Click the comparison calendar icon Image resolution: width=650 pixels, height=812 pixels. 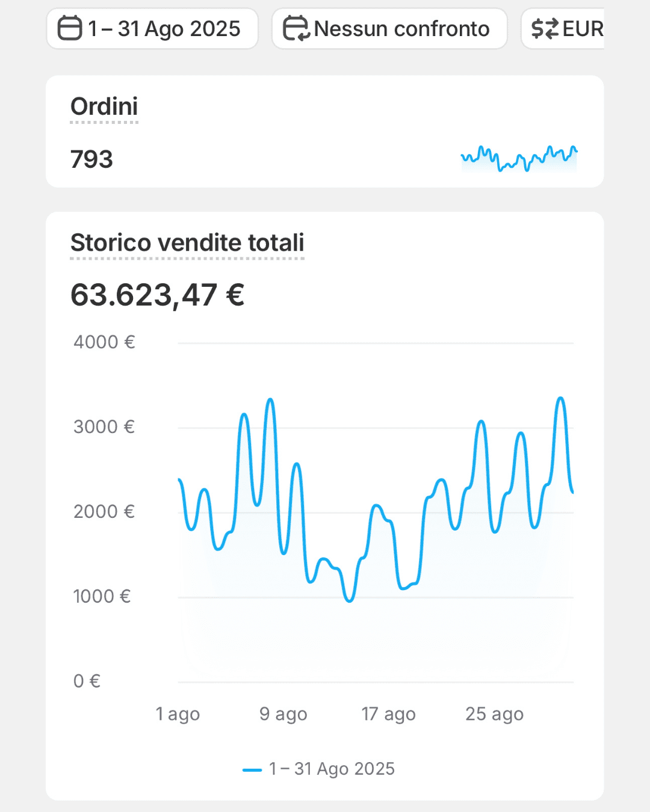pos(296,29)
